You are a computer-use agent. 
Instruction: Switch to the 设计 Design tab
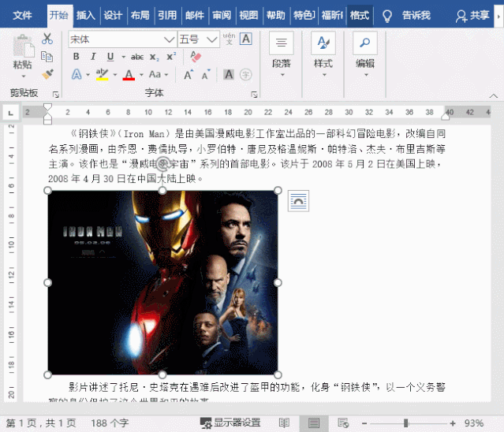[113, 16]
